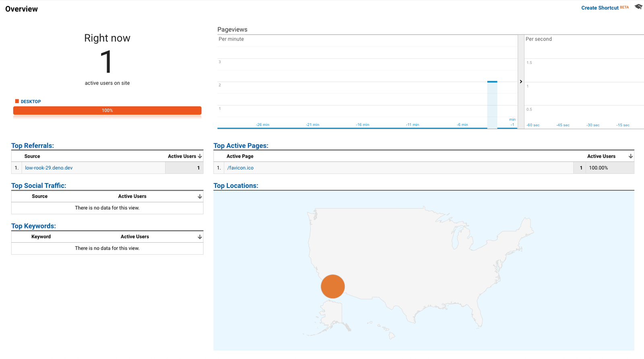Click the -45 sec axis label
The image size is (644, 359).
tap(563, 125)
